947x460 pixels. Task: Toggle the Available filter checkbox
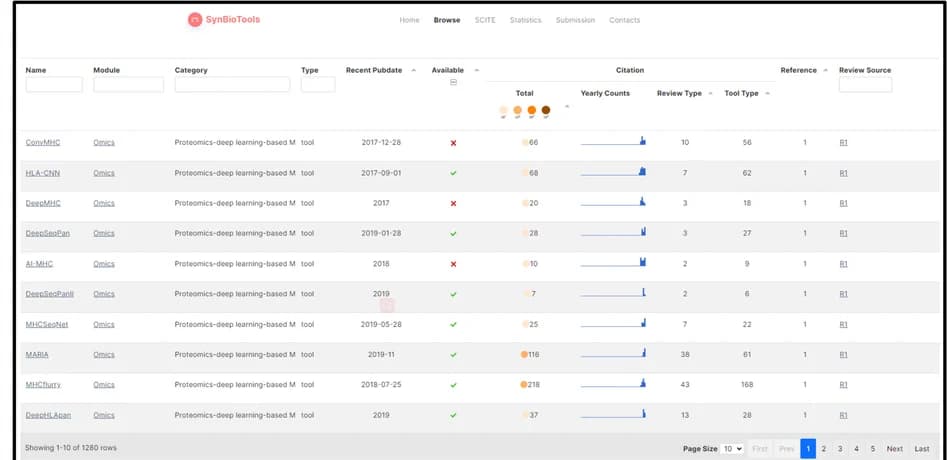(454, 82)
